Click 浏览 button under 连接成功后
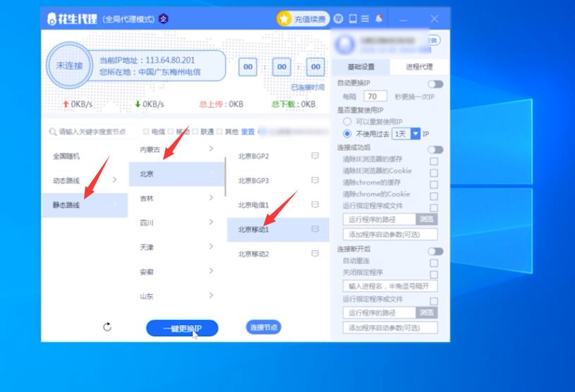575x392 pixels. point(426,219)
